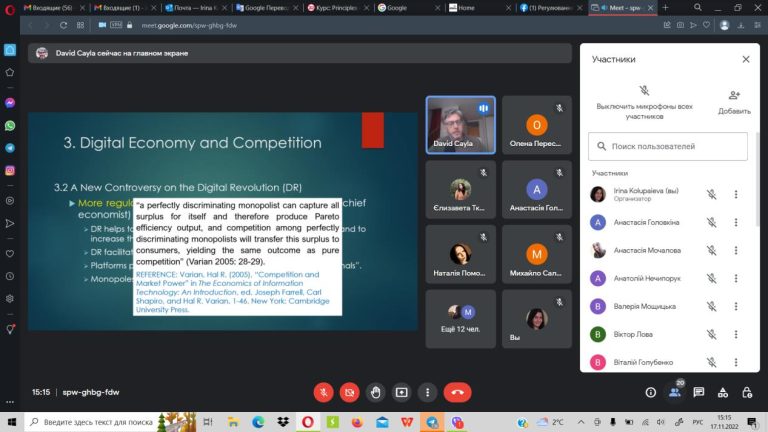Open Opera sidebar settings gear

pos(10,299)
